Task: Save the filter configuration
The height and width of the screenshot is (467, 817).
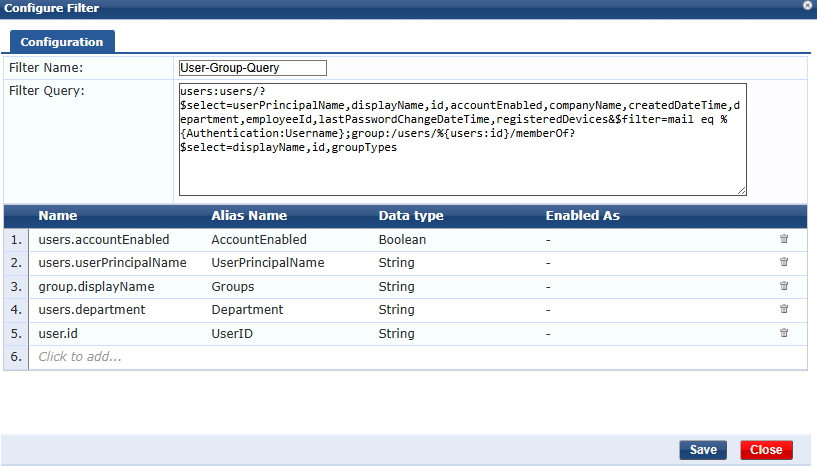Action: point(702,450)
